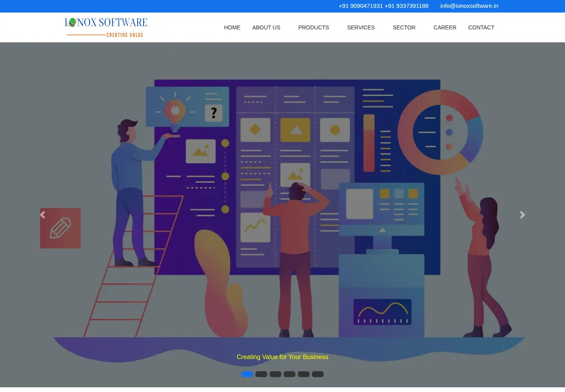Go to previous carousel slide arrow
Screen dimensions: 565x392
pos(42,215)
